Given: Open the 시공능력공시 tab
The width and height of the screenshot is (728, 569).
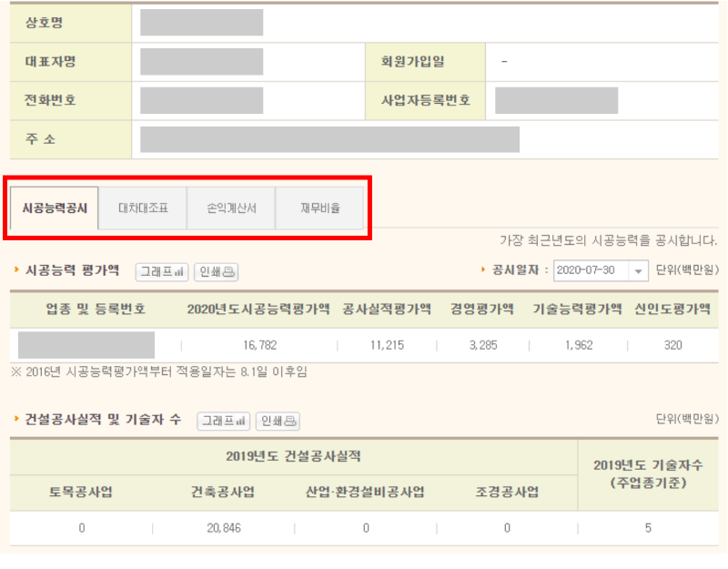Looking at the screenshot, I should click(55, 208).
